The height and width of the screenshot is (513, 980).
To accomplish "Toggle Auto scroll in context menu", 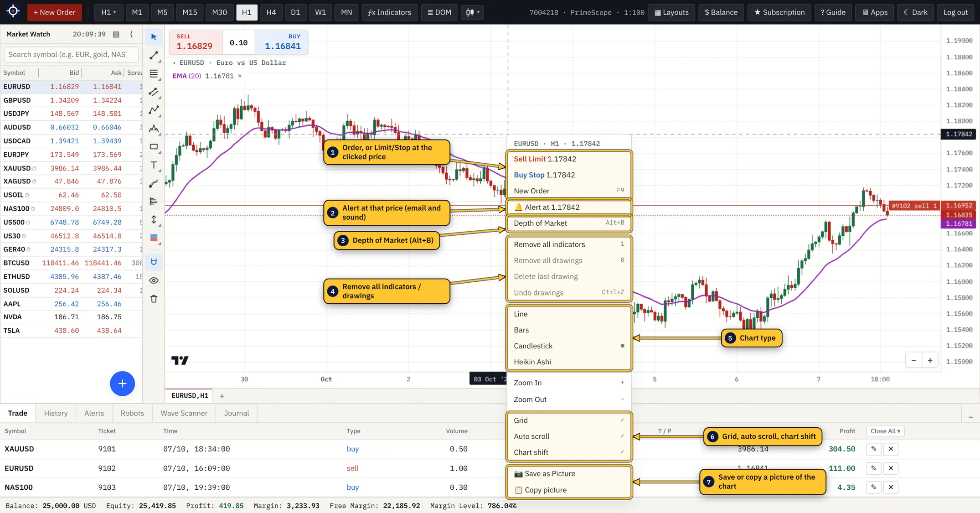I will (569, 436).
